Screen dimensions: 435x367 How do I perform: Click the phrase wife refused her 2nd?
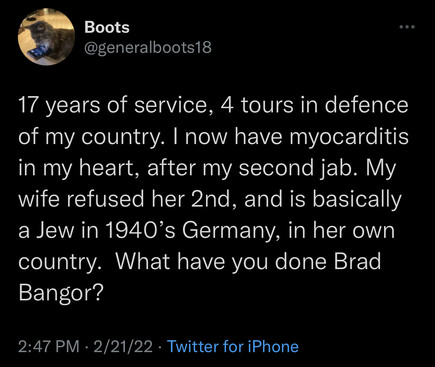point(124,199)
